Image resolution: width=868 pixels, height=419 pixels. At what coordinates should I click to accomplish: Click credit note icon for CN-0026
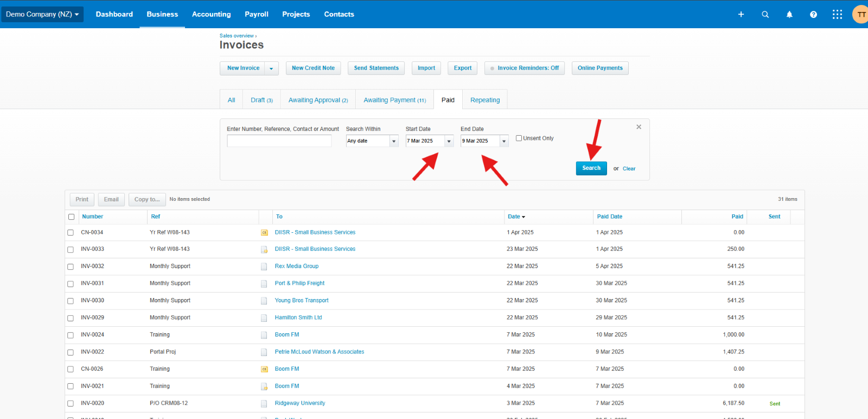coord(264,369)
